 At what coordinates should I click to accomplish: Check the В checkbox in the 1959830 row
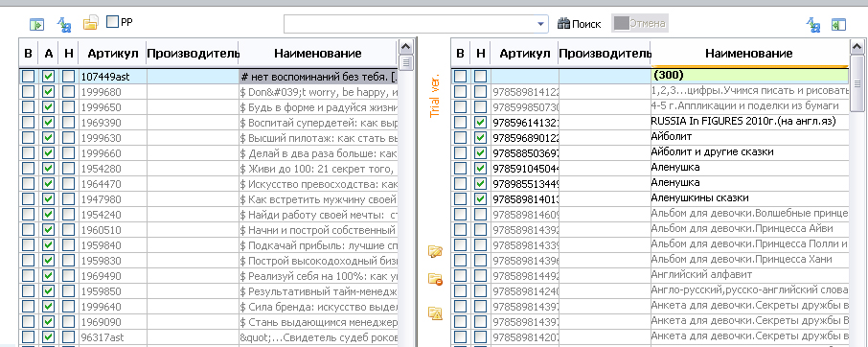coord(28,260)
